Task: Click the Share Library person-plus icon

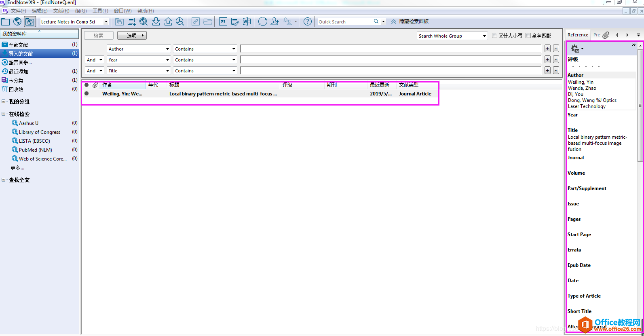Action: pos(275,21)
